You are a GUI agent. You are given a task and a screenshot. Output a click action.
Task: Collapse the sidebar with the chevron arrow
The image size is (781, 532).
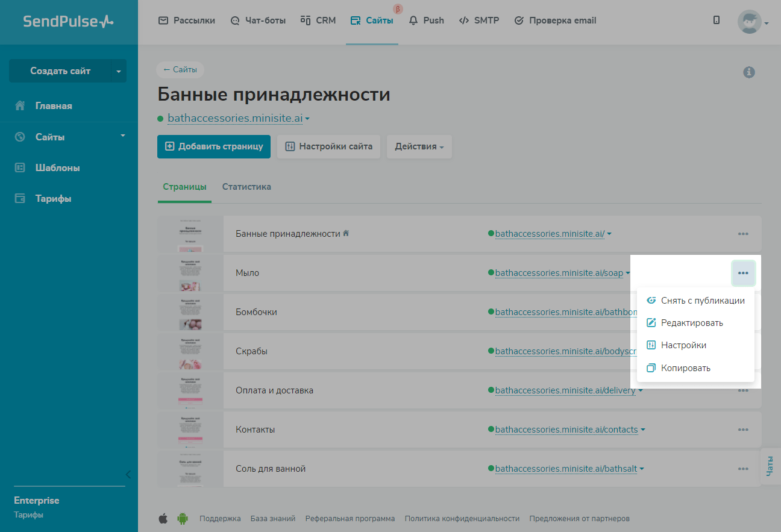128,474
